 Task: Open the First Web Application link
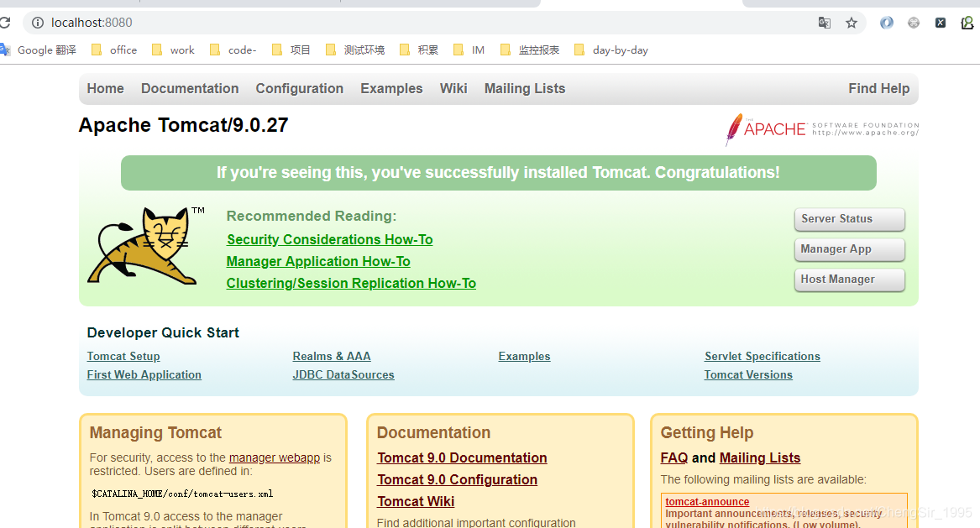(x=144, y=375)
